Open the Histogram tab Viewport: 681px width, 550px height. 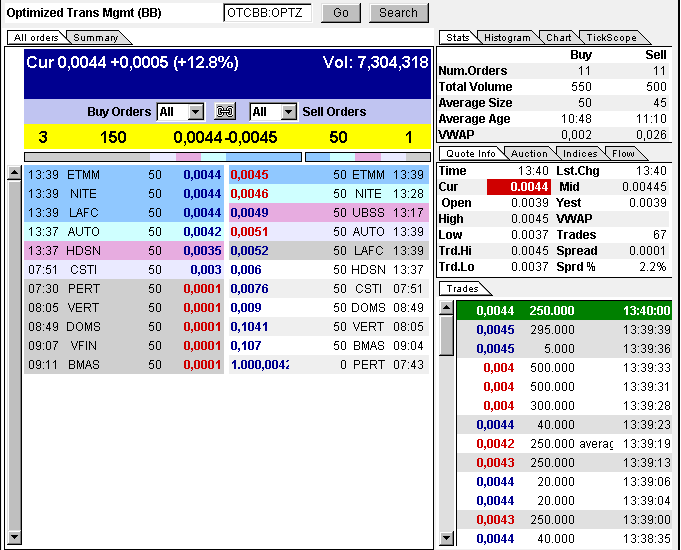(506, 38)
